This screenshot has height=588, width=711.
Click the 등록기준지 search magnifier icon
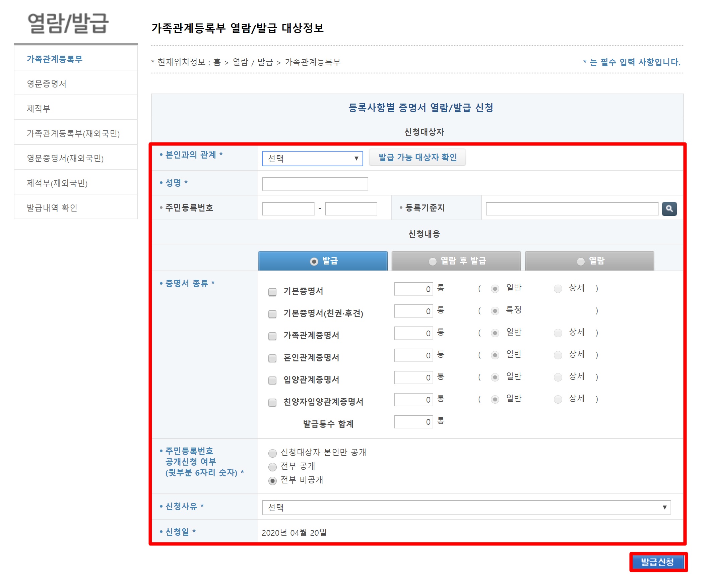pos(669,209)
